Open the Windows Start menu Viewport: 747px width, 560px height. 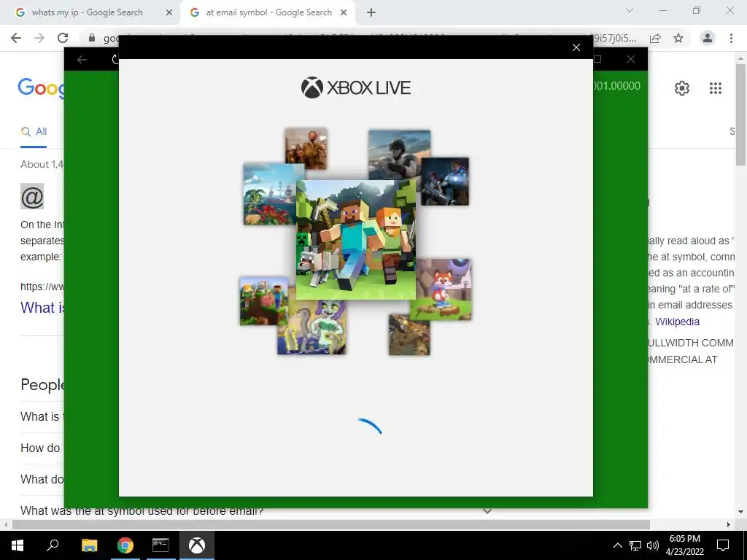(18, 545)
